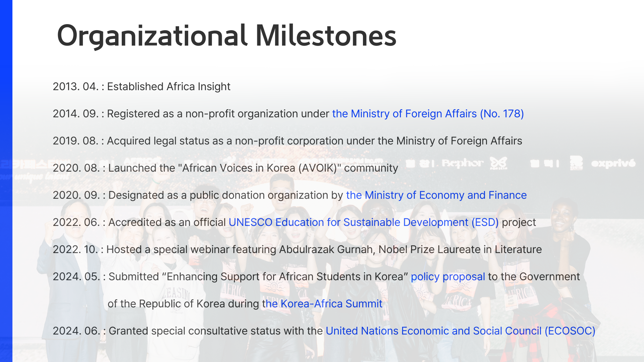Click the UNESCO Education for Sustainable Development link
Screen dimensions: 644x362
click(x=364, y=223)
